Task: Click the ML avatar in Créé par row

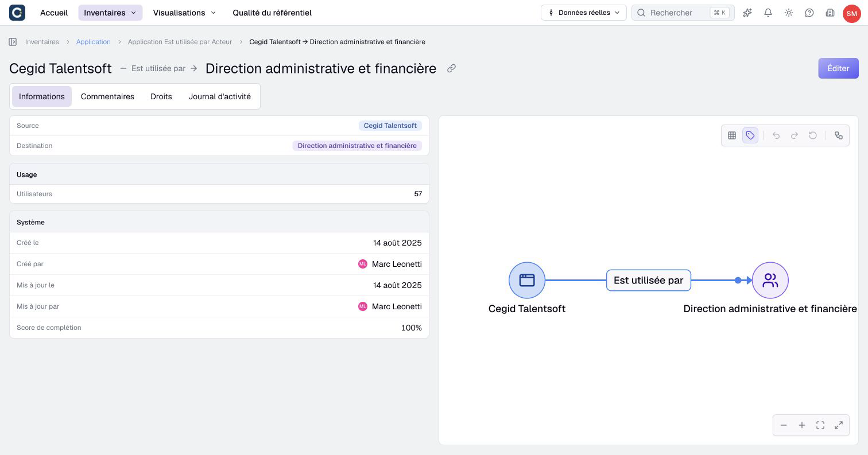Action: [363, 264]
